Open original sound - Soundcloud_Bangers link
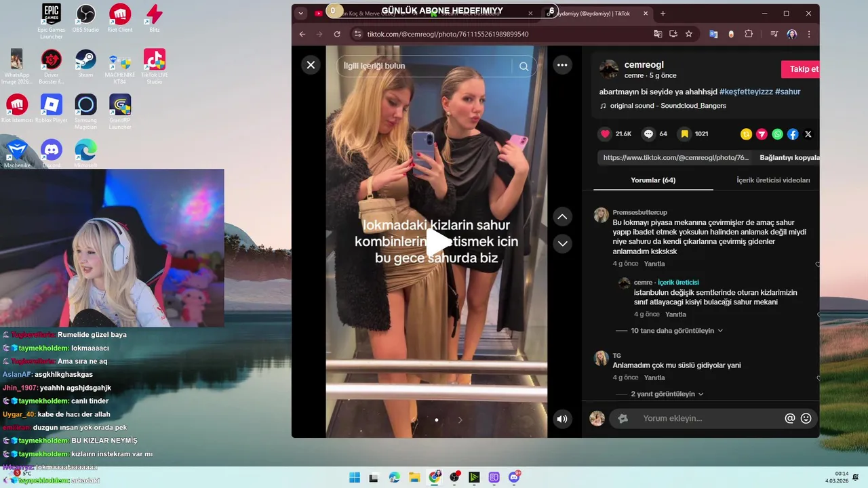The image size is (868, 488). (668, 106)
